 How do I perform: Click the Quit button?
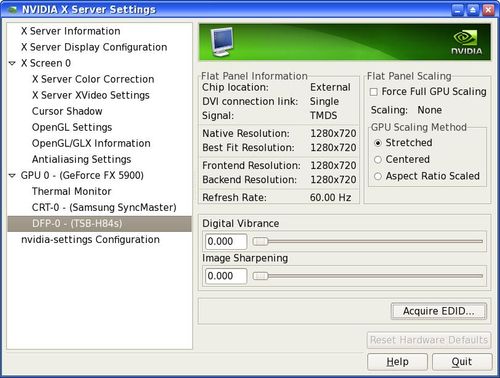tap(462, 362)
